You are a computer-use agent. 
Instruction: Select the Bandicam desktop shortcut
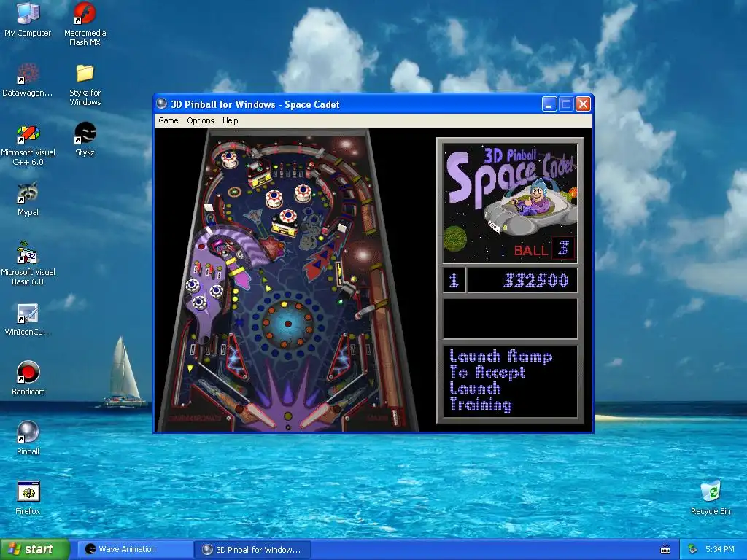pyautogui.click(x=28, y=378)
